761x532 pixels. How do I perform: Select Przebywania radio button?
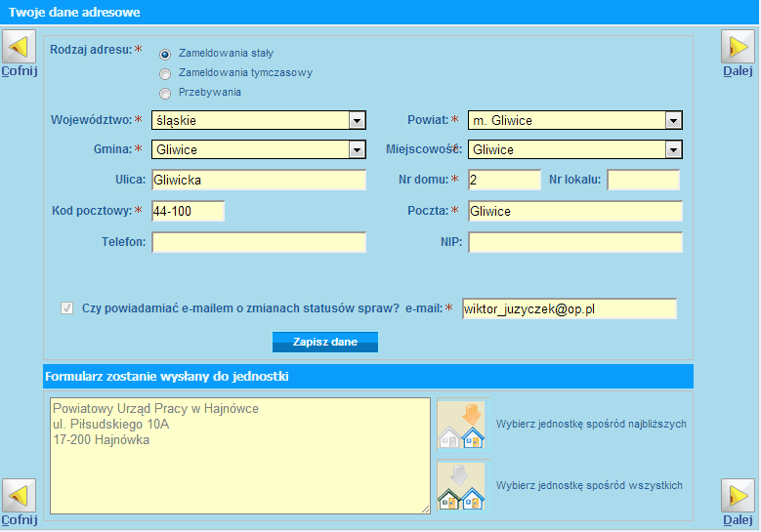tap(165, 93)
